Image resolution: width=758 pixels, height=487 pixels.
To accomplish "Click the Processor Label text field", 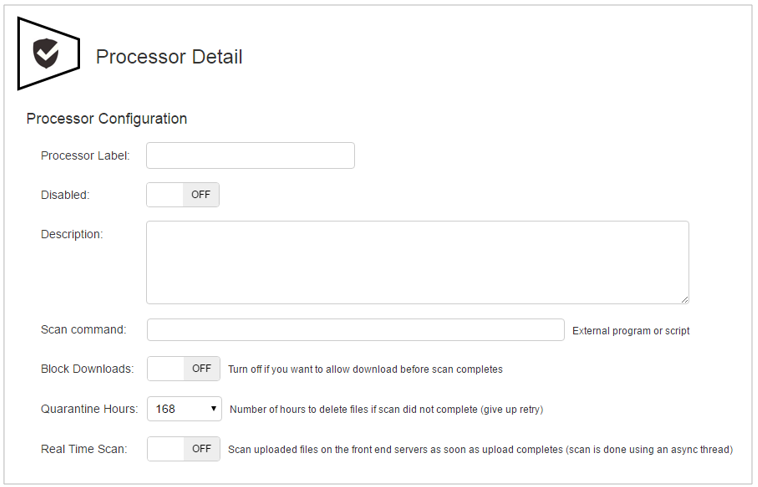I will click(250, 156).
